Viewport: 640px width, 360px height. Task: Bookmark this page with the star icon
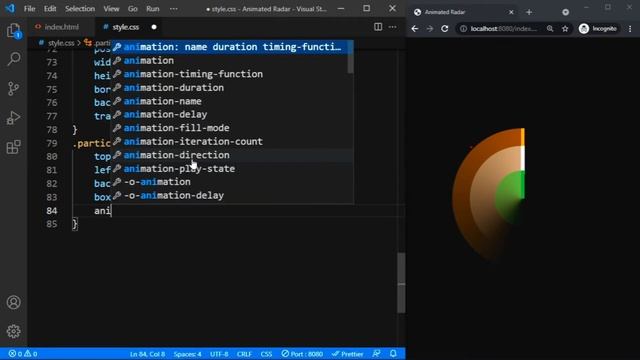pyautogui.click(x=565, y=29)
